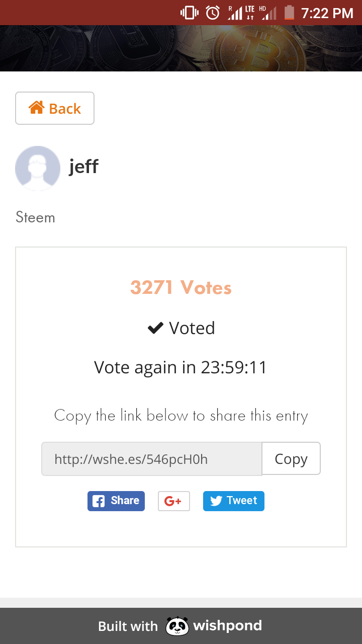Select the share link text field

pos(151,459)
